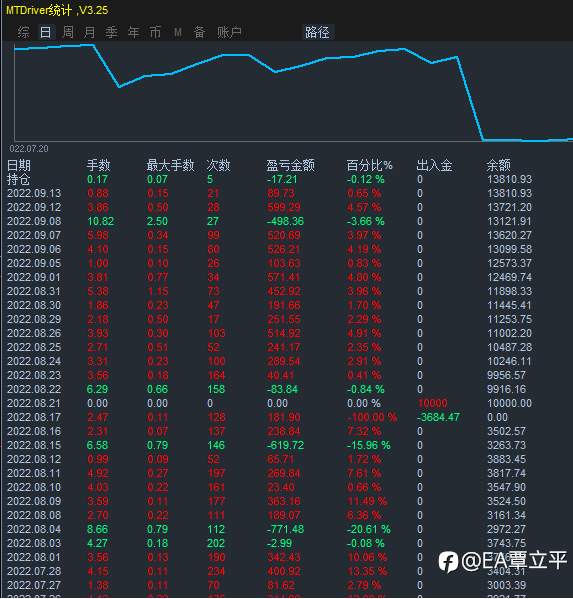
Task: Click the -3684.47 withdrawal value
Action: pyautogui.click(x=438, y=418)
